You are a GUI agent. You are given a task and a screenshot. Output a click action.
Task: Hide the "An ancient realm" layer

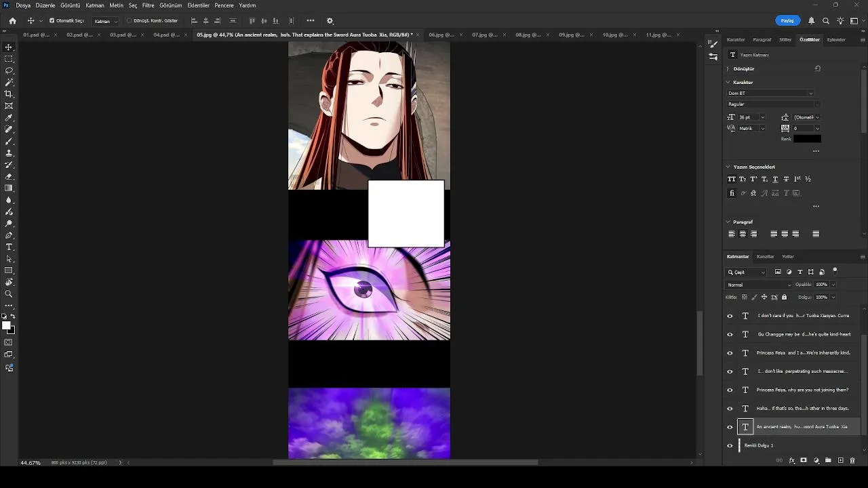coord(730,427)
